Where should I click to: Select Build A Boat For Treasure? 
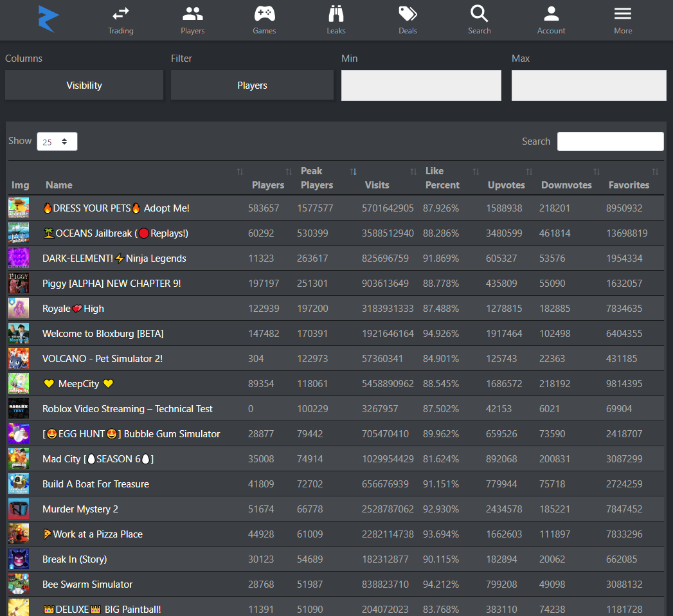tap(96, 484)
